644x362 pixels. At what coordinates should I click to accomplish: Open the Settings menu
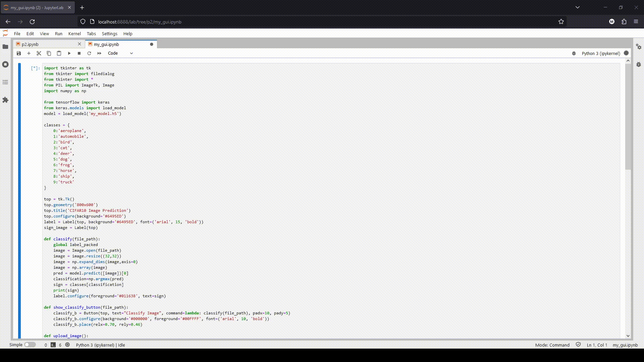[110, 34]
